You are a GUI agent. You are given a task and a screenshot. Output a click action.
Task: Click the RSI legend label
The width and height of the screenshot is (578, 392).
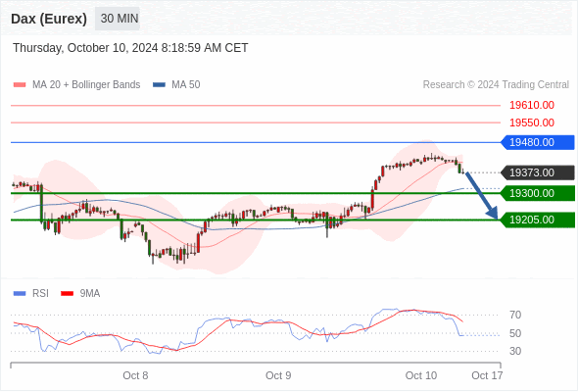pyautogui.click(x=40, y=294)
